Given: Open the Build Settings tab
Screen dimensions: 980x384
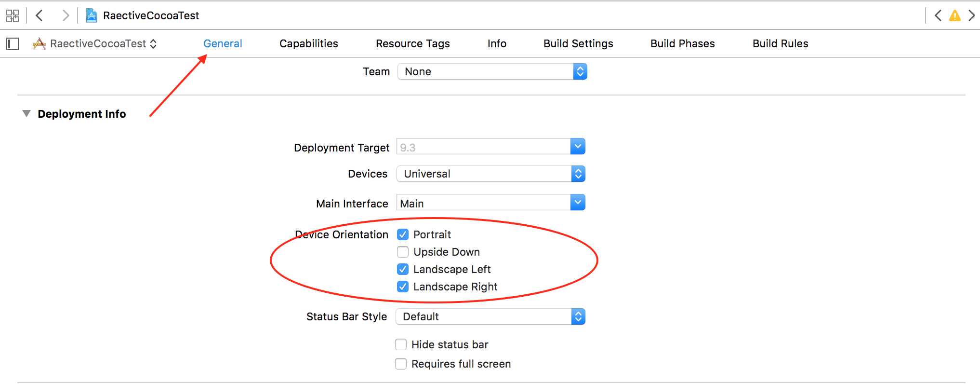Looking at the screenshot, I should (578, 43).
